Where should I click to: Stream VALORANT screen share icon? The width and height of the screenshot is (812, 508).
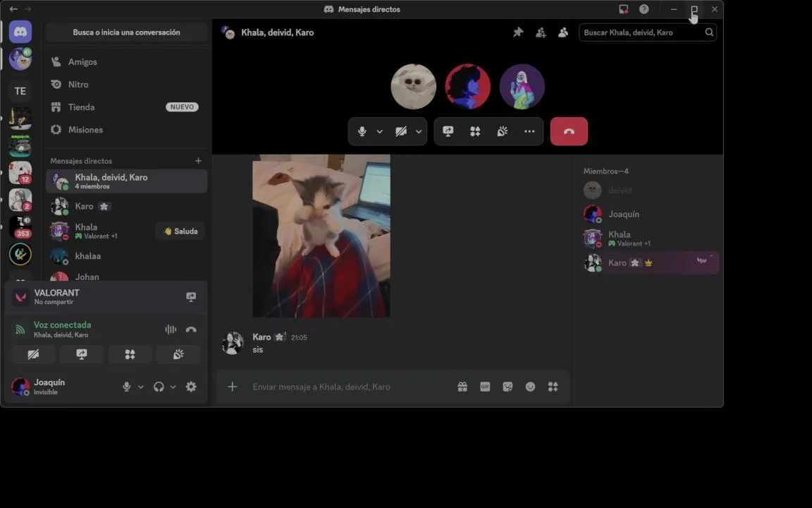coord(191,297)
